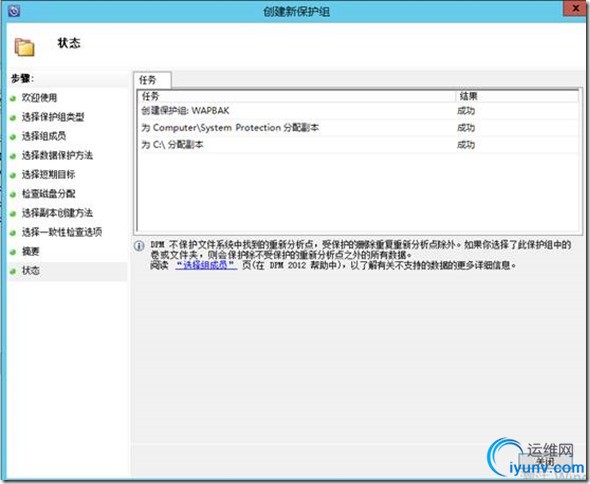Select the 状态 step in sidebar
Screen dimensions: 590x484
[30, 271]
